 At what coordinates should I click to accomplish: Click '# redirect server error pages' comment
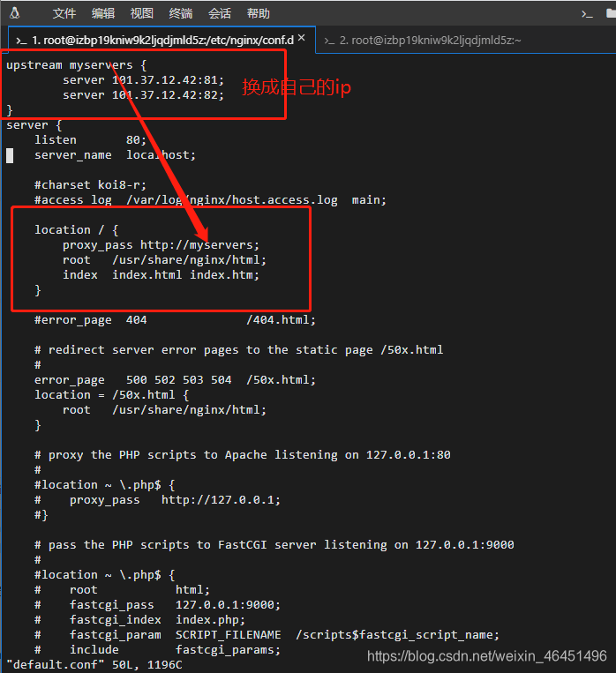(239, 350)
